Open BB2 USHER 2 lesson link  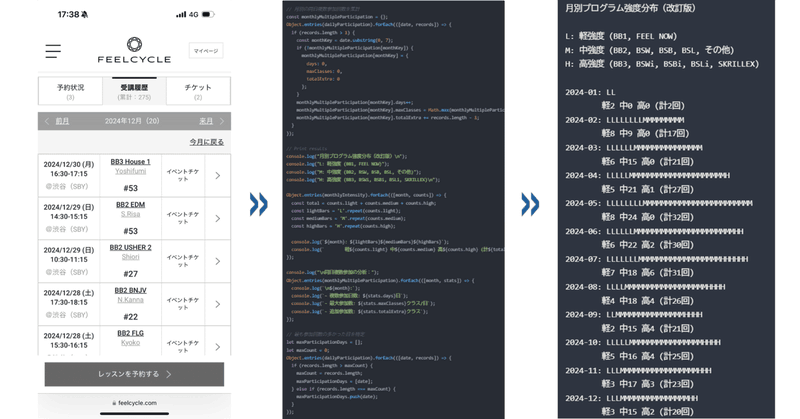(131, 247)
